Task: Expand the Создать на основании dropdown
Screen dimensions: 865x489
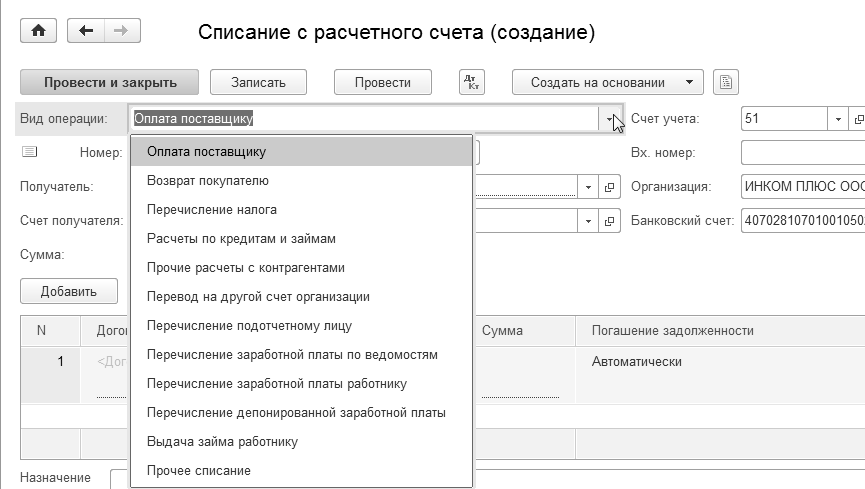Action: click(x=689, y=82)
